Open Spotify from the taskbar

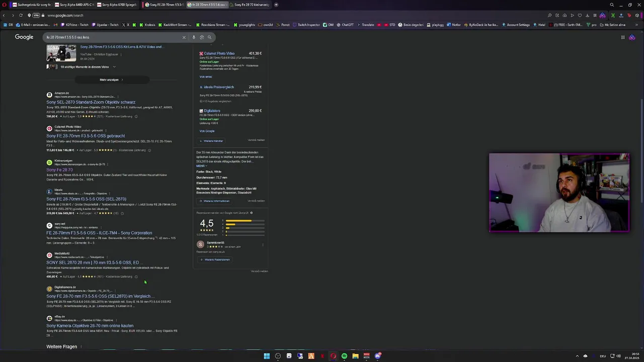pos(344,356)
